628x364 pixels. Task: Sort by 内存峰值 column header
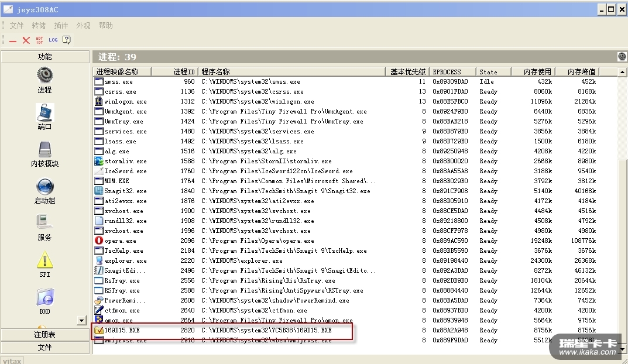(x=577, y=71)
